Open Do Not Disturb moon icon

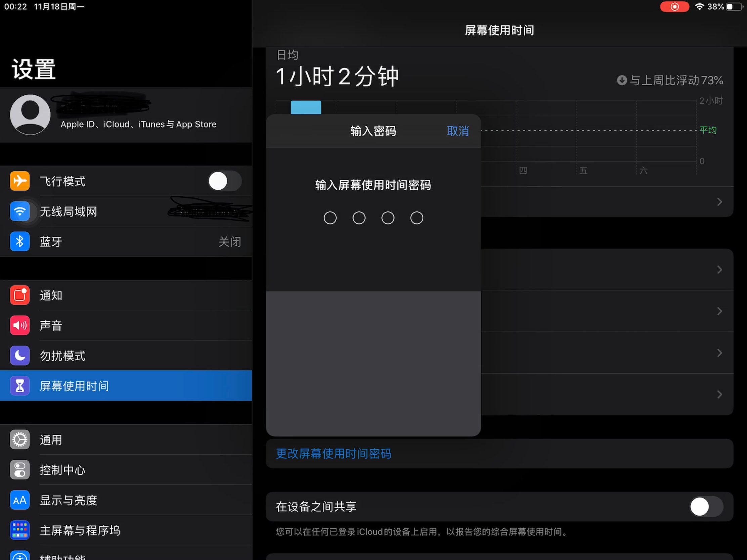(19, 356)
